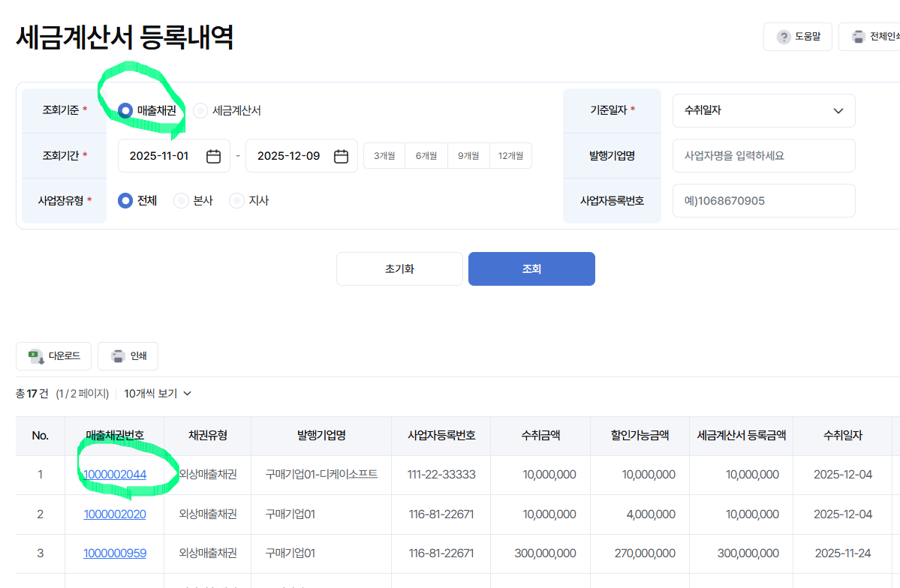Click receipt date 2025-11-24
This screenshot has width=900, height=588.
pyautogui.click(x=843, y=553)
